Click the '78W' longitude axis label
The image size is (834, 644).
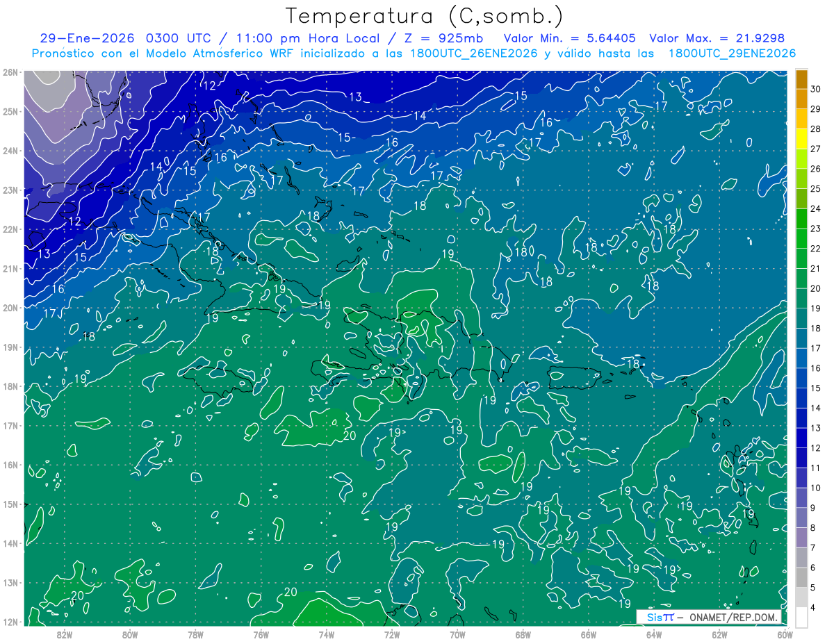click(195, 634)
